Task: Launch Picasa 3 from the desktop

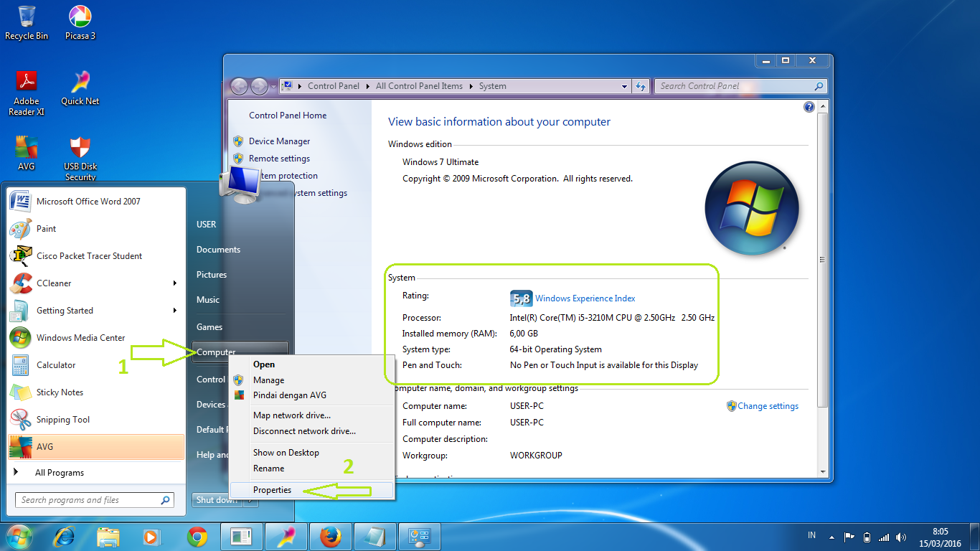Action: pos(80,22)
